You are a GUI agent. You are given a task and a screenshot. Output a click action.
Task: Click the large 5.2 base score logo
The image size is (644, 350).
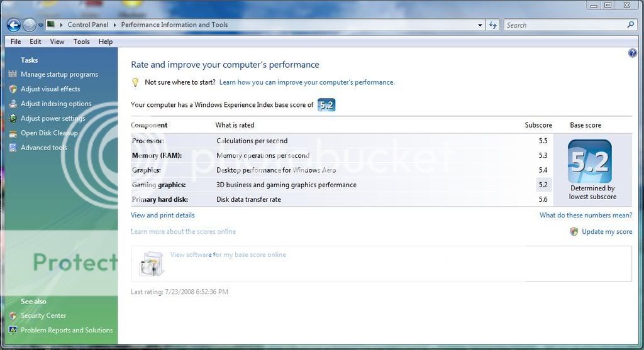click(x=590, y=161)
